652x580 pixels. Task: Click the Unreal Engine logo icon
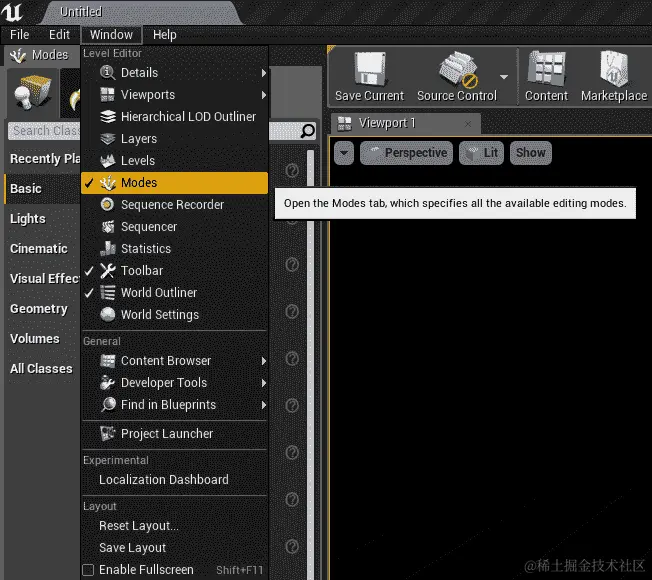12,11
